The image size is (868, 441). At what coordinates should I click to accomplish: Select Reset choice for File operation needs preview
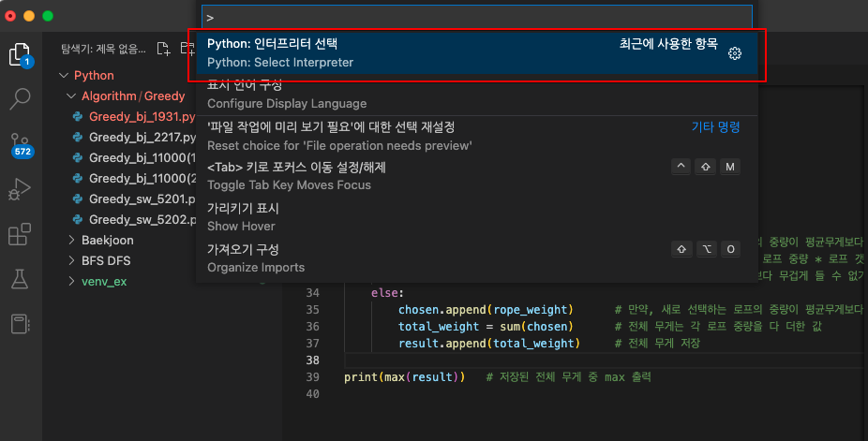click(x=476, y=136)
